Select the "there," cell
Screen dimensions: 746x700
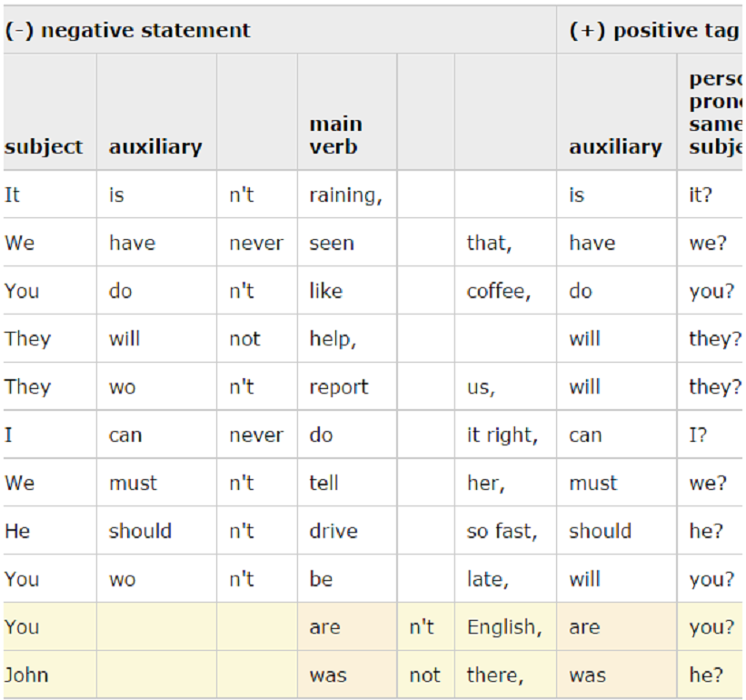click(494, 675)
